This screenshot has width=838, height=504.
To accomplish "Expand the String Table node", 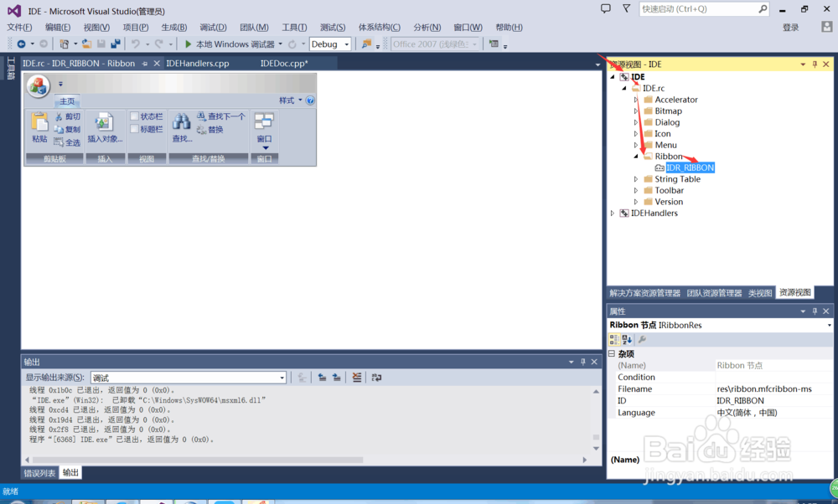I will (x=636, y=178).
